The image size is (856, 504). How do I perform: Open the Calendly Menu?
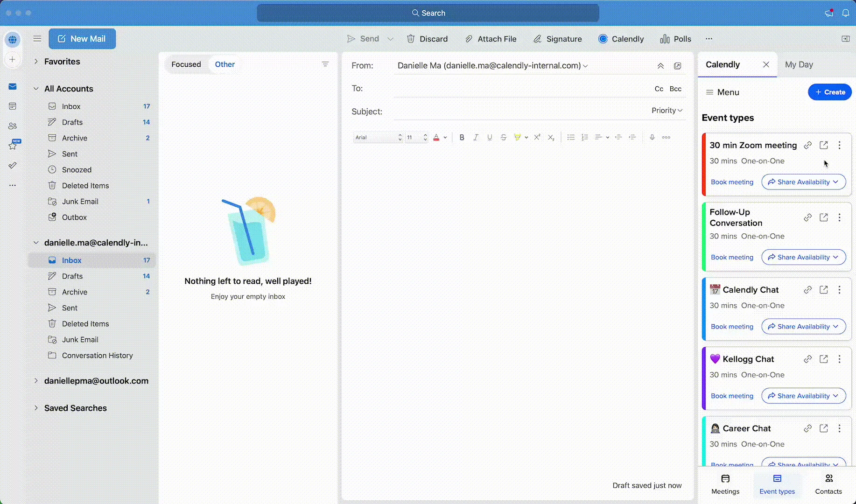[x=723, y=92]
